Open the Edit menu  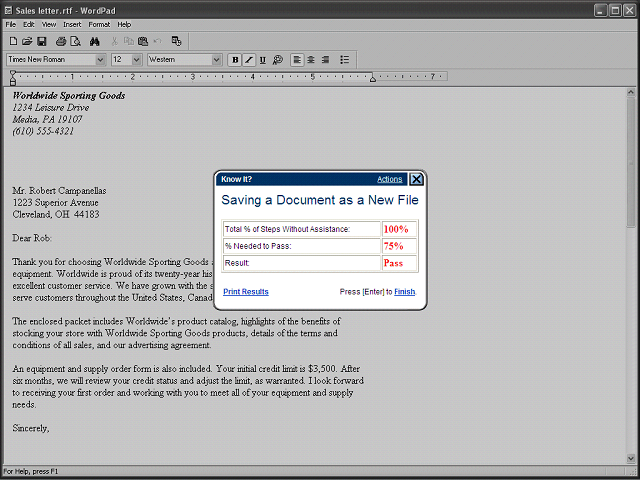(29, 24)
